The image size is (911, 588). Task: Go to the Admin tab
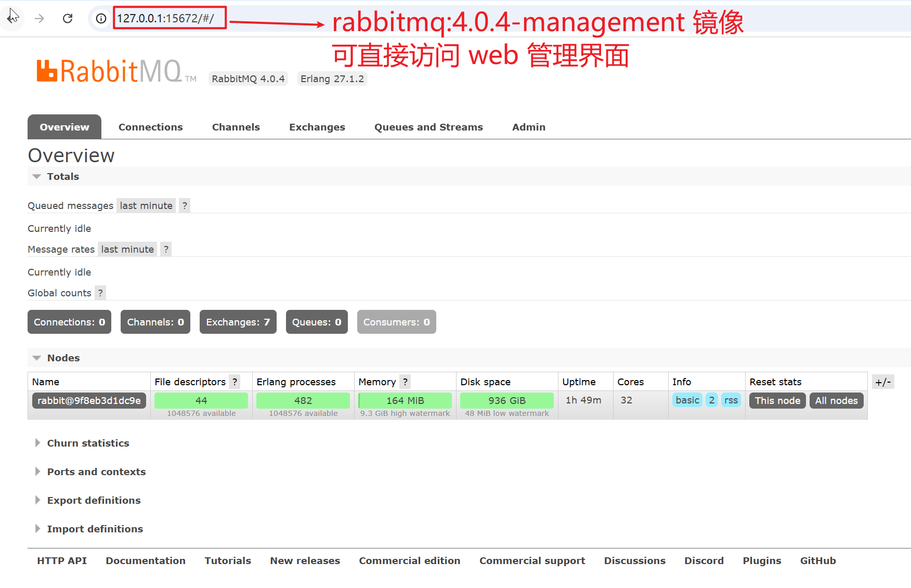coord(529,127)
